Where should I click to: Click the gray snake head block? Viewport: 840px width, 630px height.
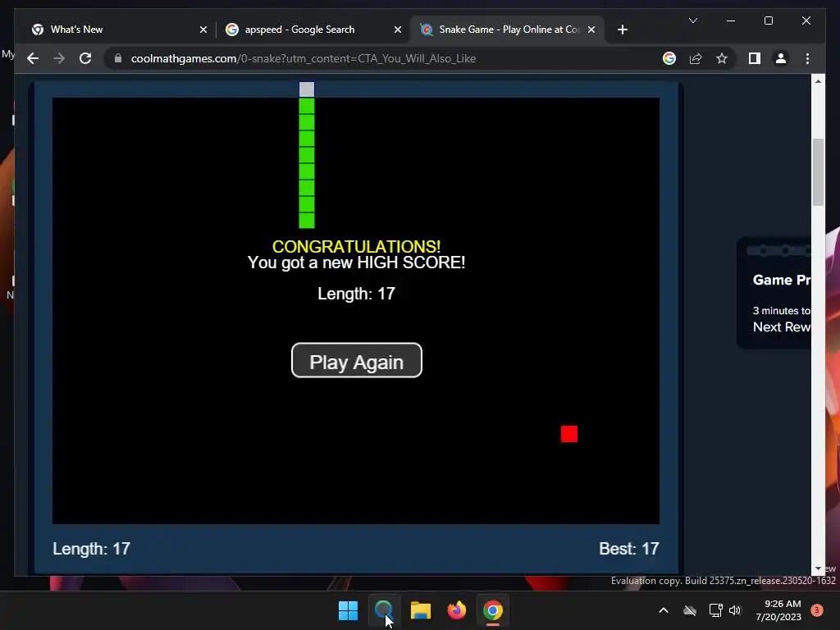(x=307, y=89)
